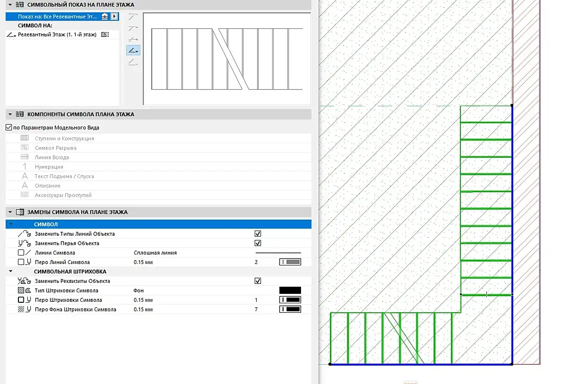Open the 'Сплошная линия' line type value
This screenshot has width=588, height=384.
tap(155, 253)
